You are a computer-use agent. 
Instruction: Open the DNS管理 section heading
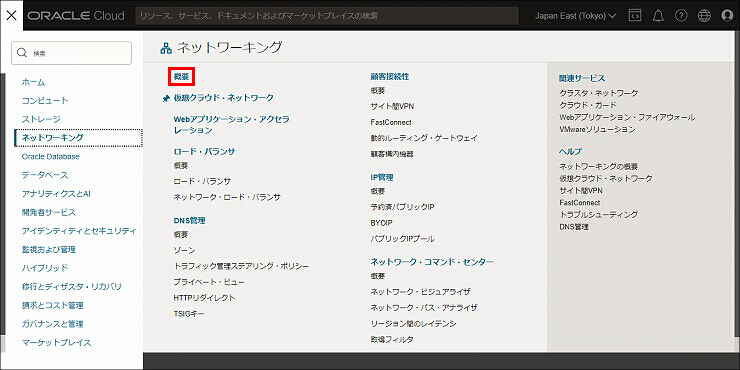[189, 220]
